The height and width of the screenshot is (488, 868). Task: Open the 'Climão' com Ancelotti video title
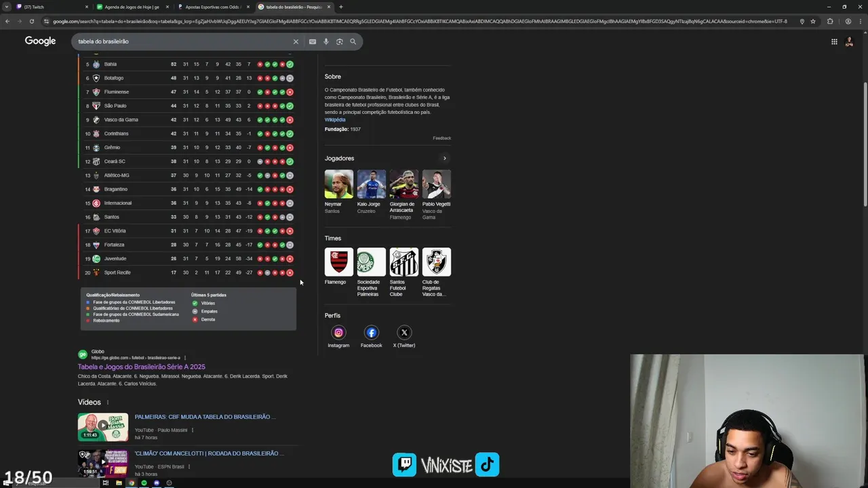coord(209,453)
